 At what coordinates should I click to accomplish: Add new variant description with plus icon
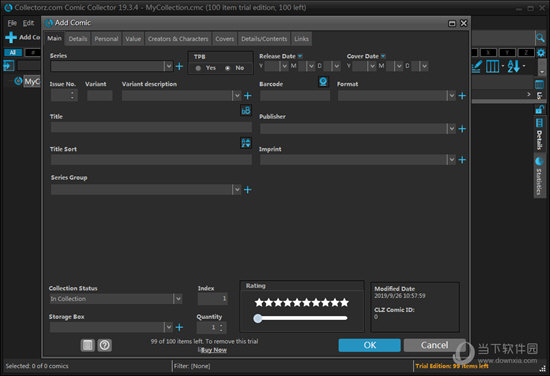coord(248,96)
